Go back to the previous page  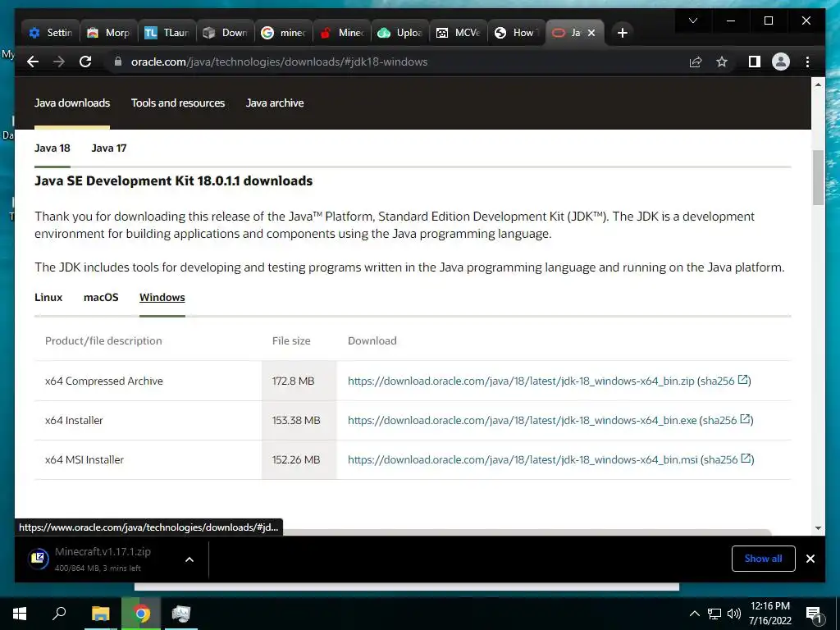tap(33, 62)
